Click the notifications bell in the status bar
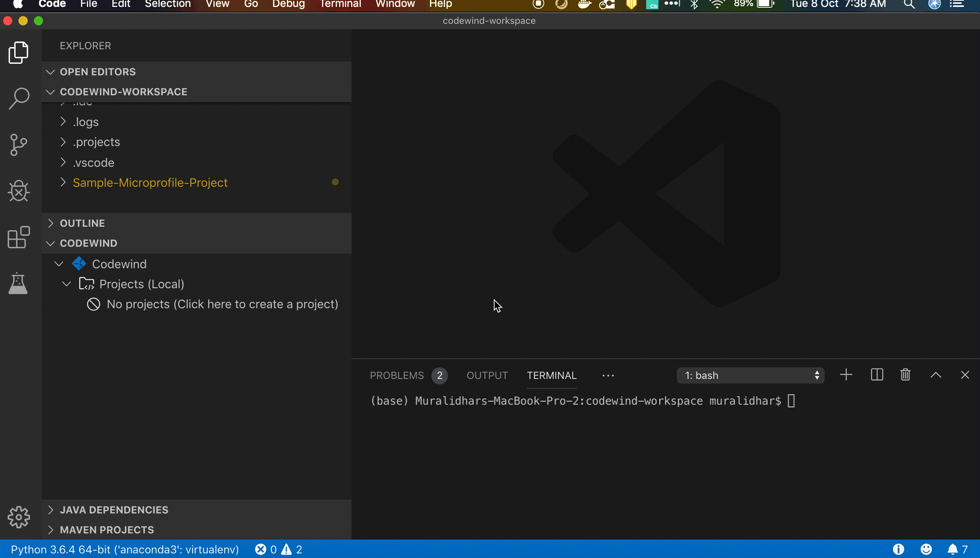The height and width of the screenshot is (558, 980). tap(953, 549)
